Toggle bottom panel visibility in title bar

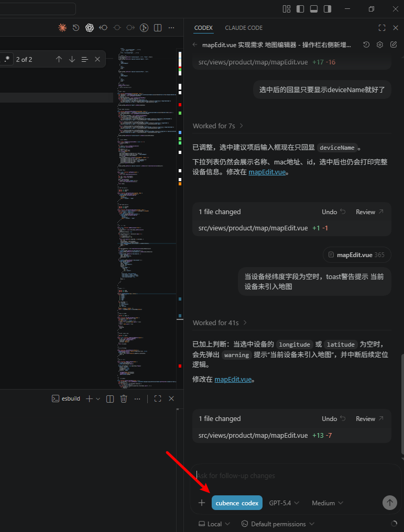coord(314,9)
